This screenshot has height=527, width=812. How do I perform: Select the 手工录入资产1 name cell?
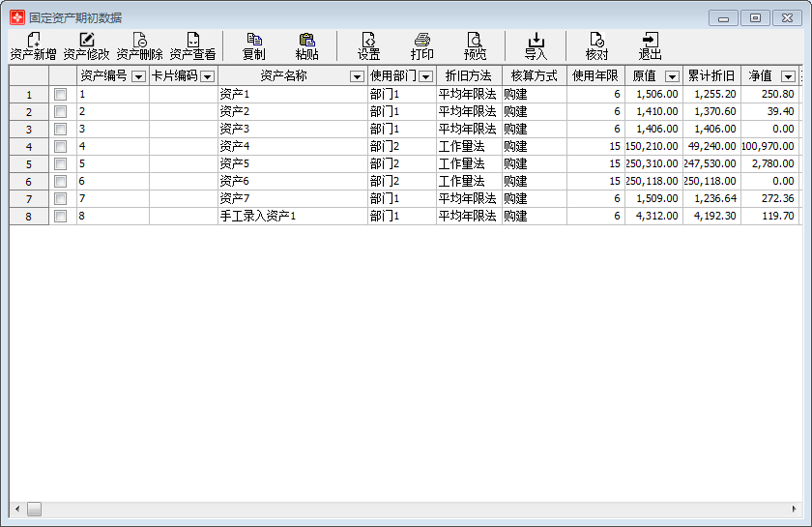click(292, 217)
